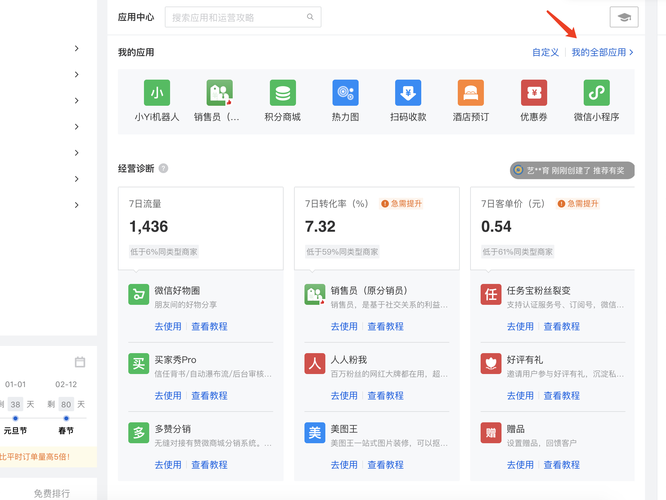Viewport: 666px width, 500px height.
Task: Open the 酒店预订 hotel booking app
Action: 471,93
